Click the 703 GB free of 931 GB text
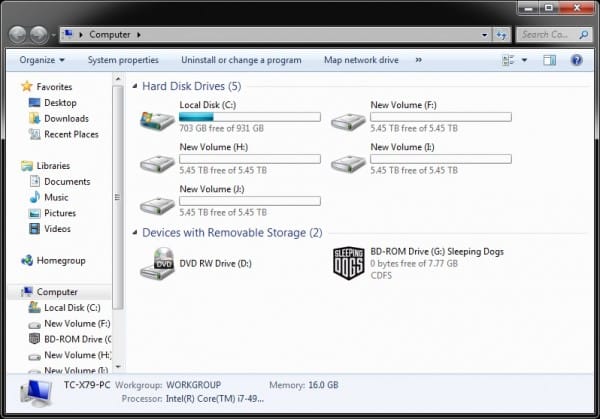 [x=222, y=128]
